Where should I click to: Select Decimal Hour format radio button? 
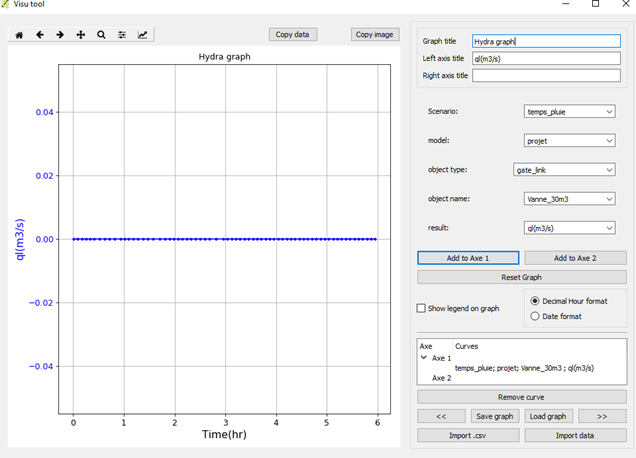tap(535, 301)
